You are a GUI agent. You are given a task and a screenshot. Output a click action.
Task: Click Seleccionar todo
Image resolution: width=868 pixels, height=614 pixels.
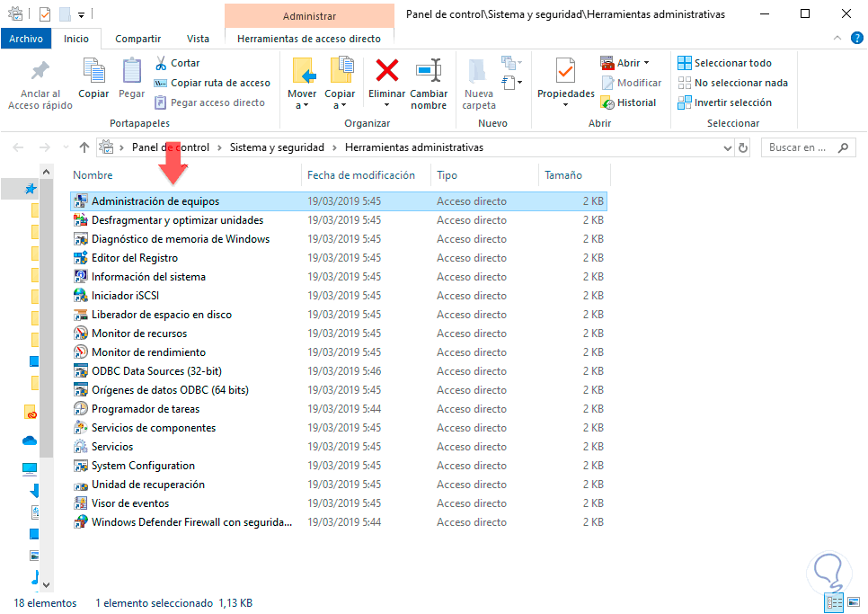coord(724,63)
